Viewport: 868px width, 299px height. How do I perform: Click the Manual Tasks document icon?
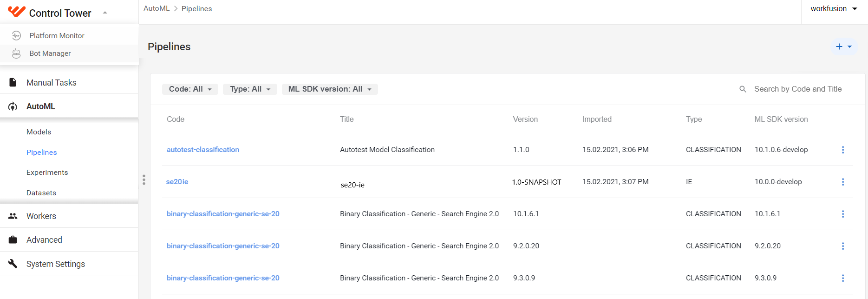13,82
